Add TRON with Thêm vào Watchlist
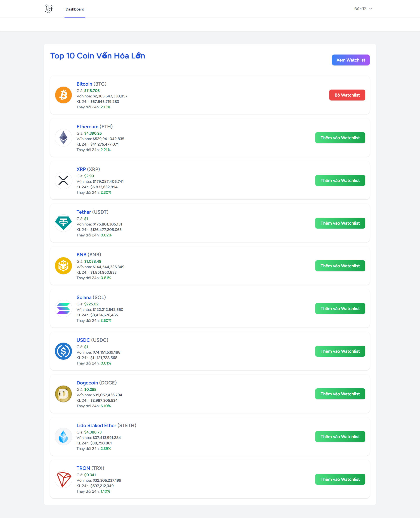The image size is (420, 518). [x=340, y=479]
